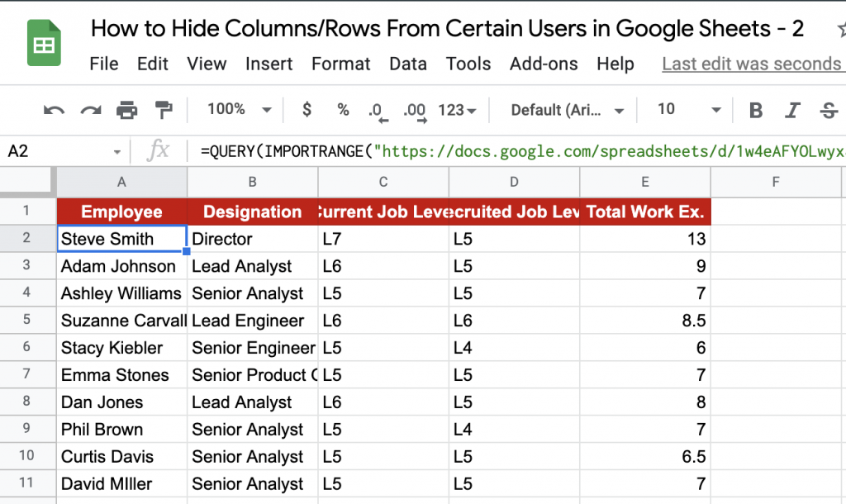Open the 100% zoom dropdown
846x504 pixels.
pyautogui.click(x=240, y=109)
